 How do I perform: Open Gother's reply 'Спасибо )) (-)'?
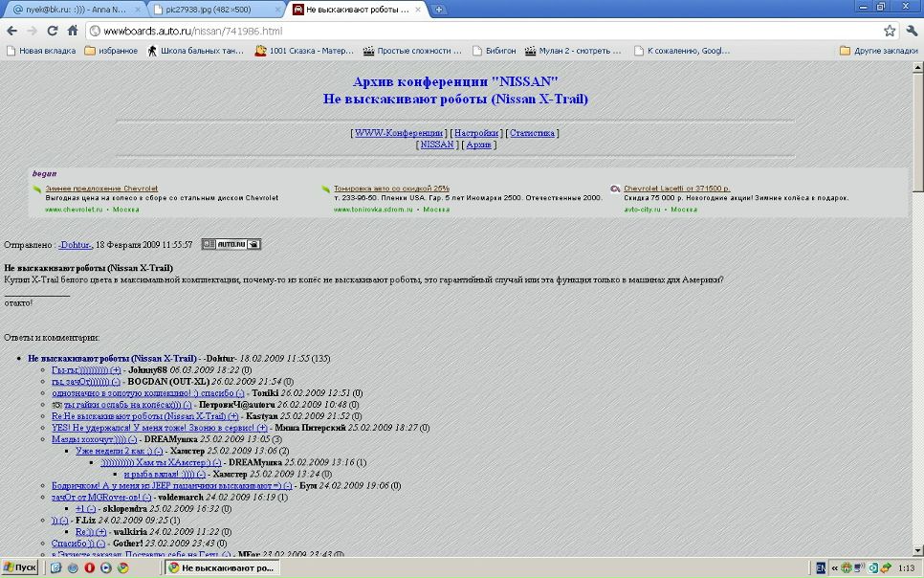point(78,544)
